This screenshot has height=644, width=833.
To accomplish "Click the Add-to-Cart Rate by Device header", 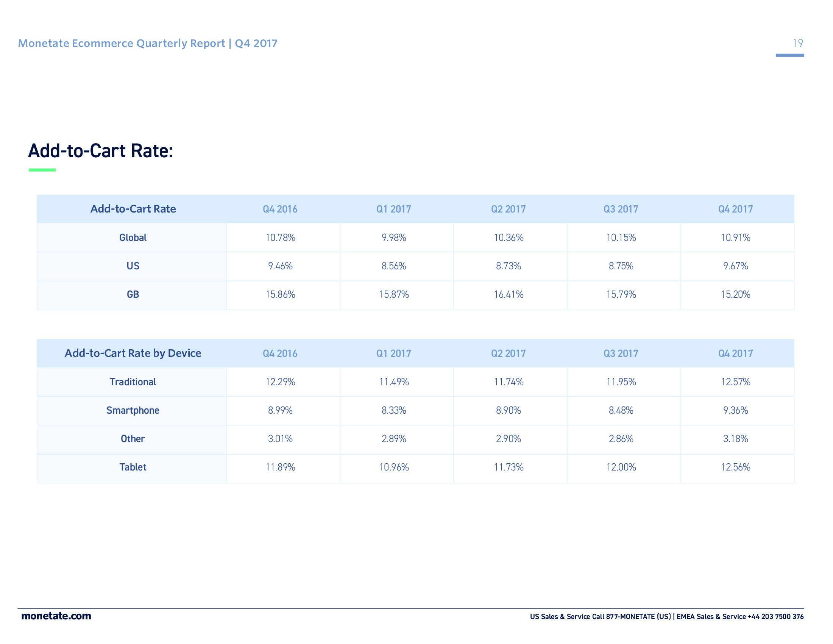I will pos(133,353).
